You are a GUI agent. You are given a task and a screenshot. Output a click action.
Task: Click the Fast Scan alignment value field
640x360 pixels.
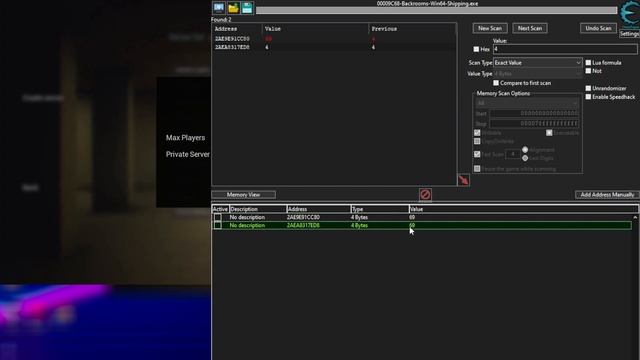coord(512,154)
